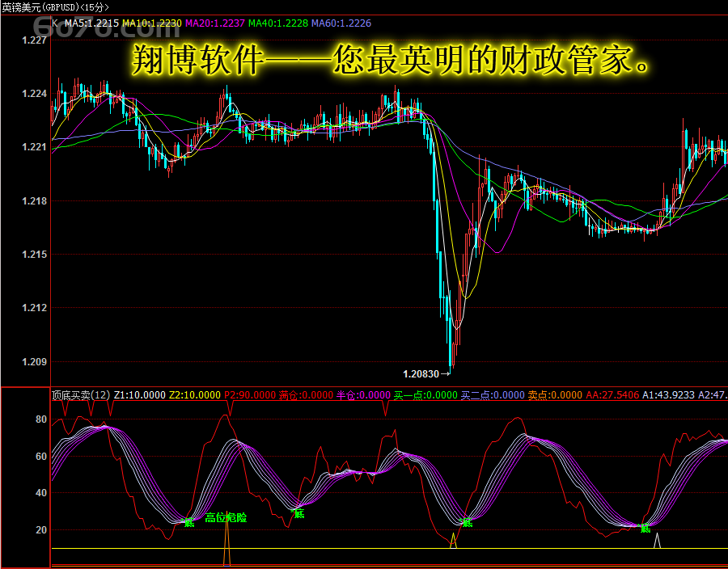
Task: Select the orange 卖点:0.0000 indicator value
Action: (555, 395)
